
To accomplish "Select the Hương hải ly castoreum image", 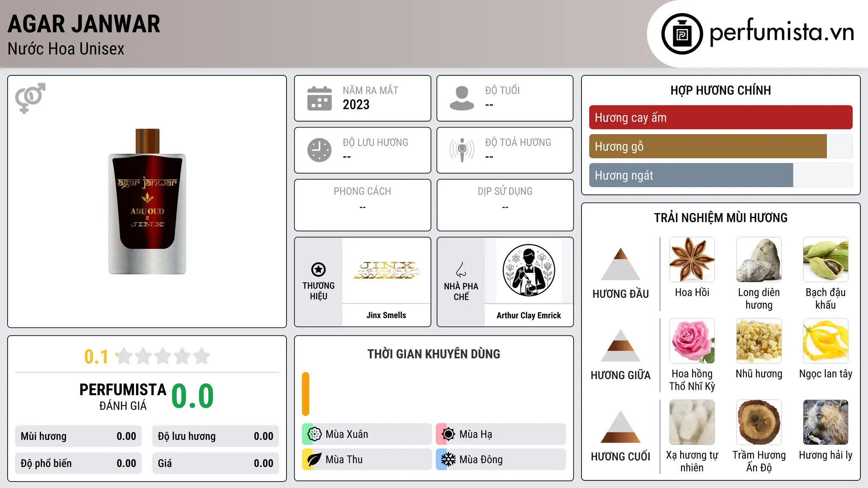I will pos(826,422).
